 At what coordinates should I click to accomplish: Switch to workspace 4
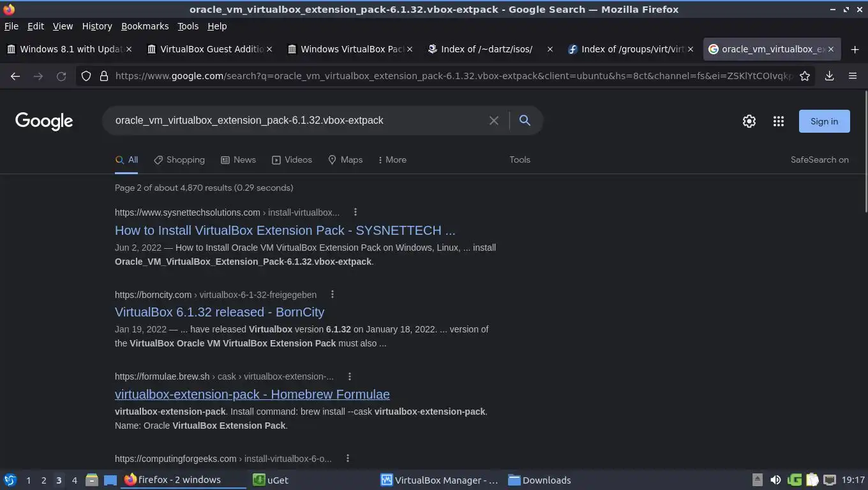coord(75,480)
